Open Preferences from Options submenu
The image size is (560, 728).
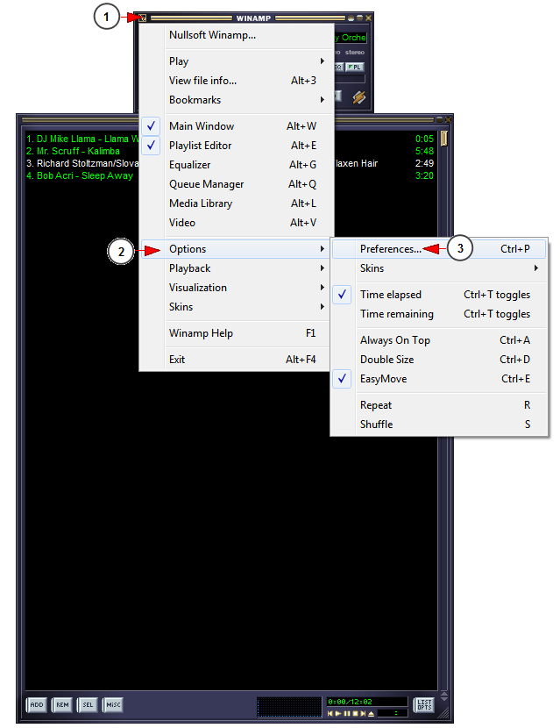(x=439, y=249)
